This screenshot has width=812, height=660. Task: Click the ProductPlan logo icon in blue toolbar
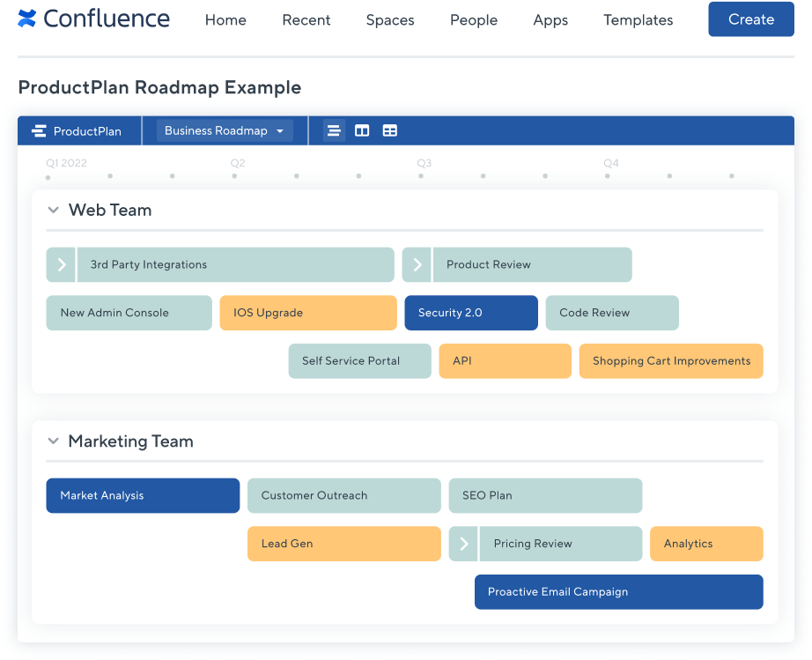point(39,131)
